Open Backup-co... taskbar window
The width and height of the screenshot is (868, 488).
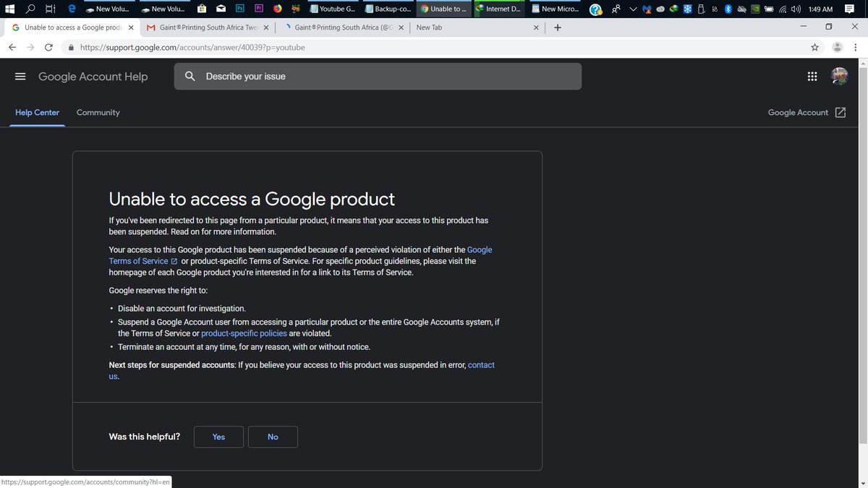point(388,9)
